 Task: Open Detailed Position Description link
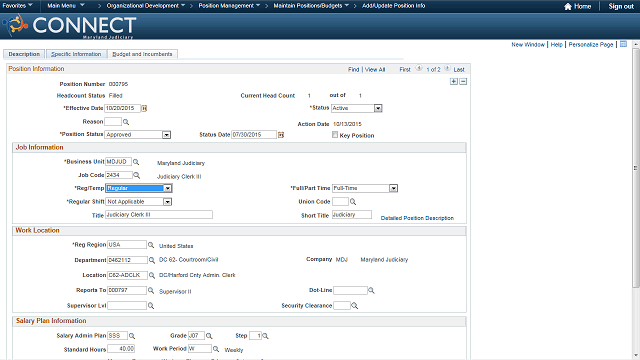[x=417, y=218]
